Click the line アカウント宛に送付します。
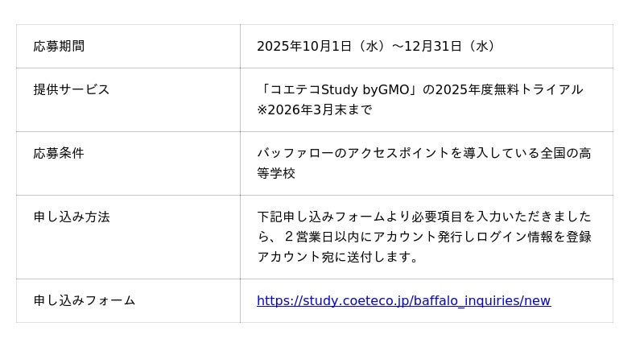This screenshot has width=644, height=347. pyautogui.click(x=338, y=258)
